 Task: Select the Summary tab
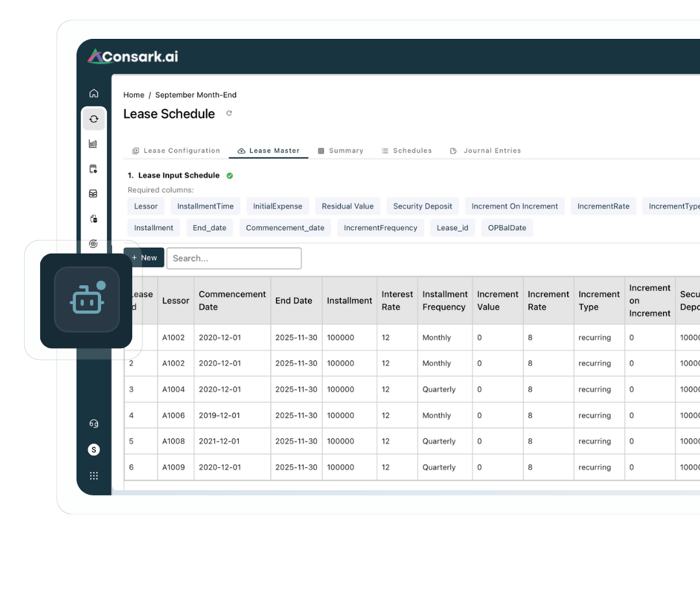(x=340, y=150)
